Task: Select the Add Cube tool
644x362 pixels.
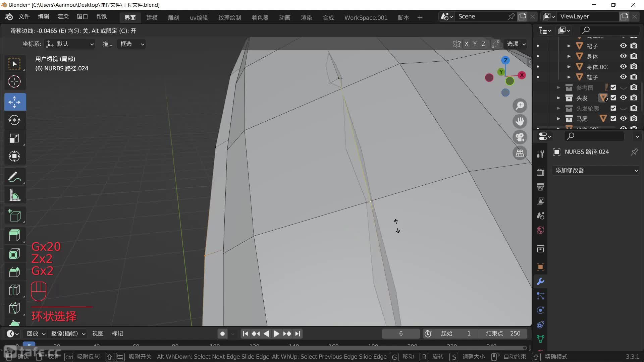Action: click(14, 216)
